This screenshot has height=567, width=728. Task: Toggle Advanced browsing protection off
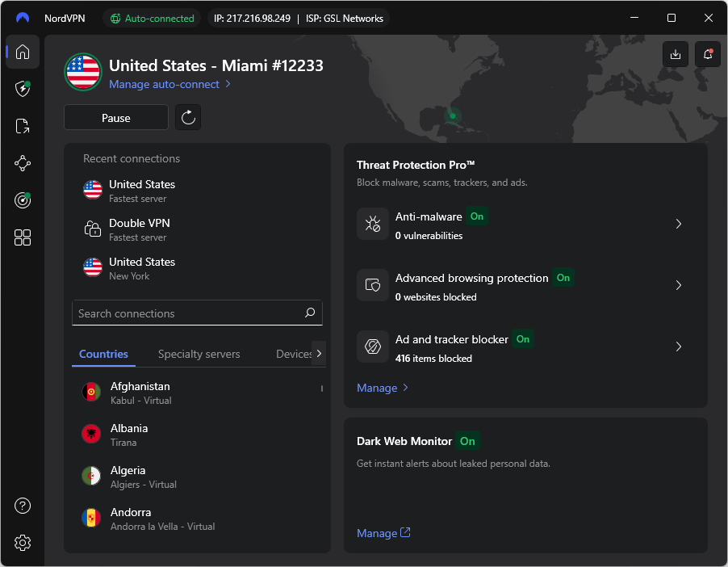pos(563,278)
